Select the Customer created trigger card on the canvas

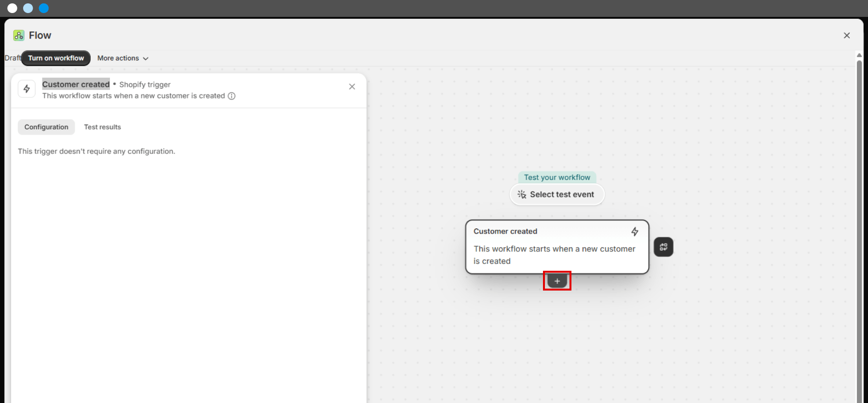(557, 247)
